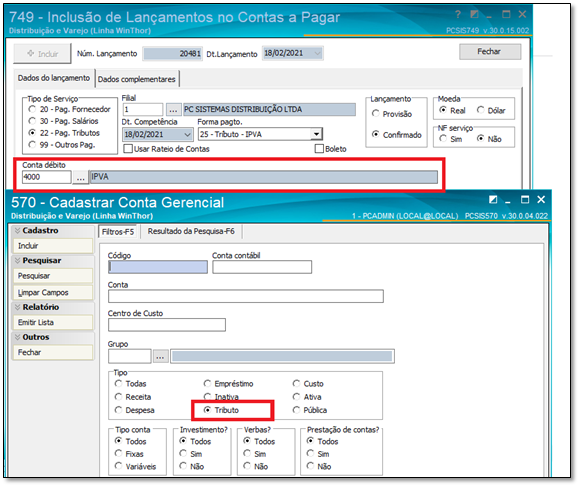580x487 pixels.
Task: Collapse the Outros sidebar section
Action: 17,337
